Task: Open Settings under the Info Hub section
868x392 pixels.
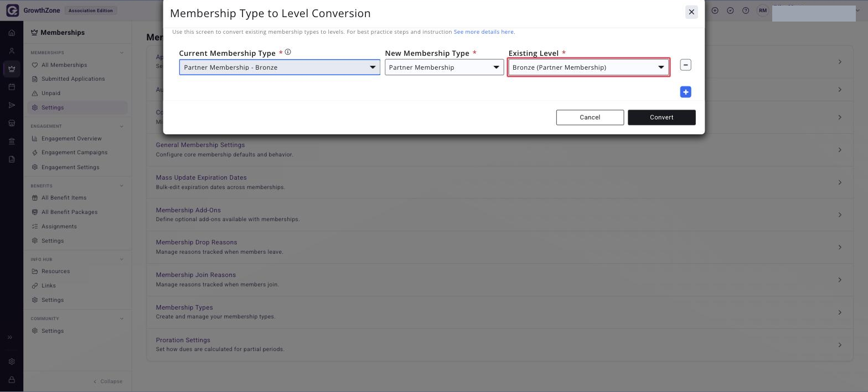Action: (x=77, y=300)
